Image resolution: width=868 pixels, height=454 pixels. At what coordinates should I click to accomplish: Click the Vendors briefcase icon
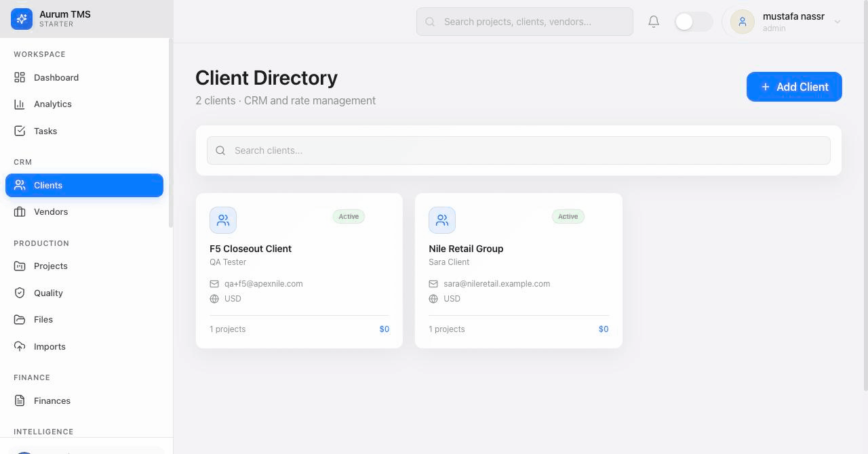20,211
